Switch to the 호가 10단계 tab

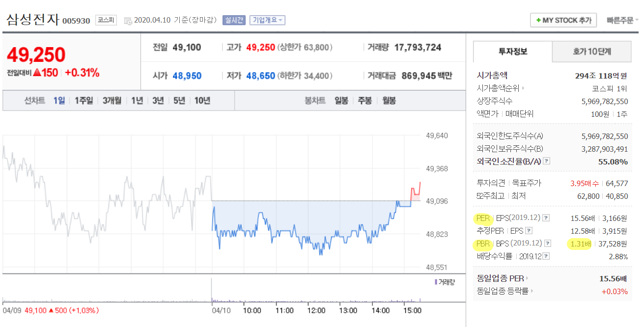pos(591,51)
